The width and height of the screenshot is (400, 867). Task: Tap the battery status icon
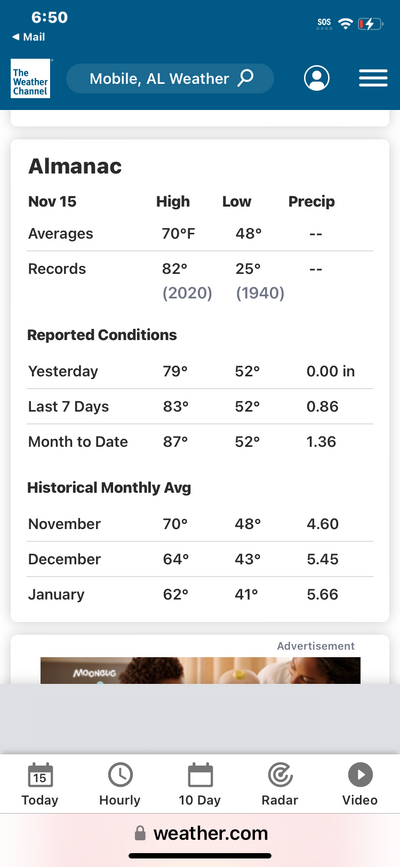[x=370, y=24]
